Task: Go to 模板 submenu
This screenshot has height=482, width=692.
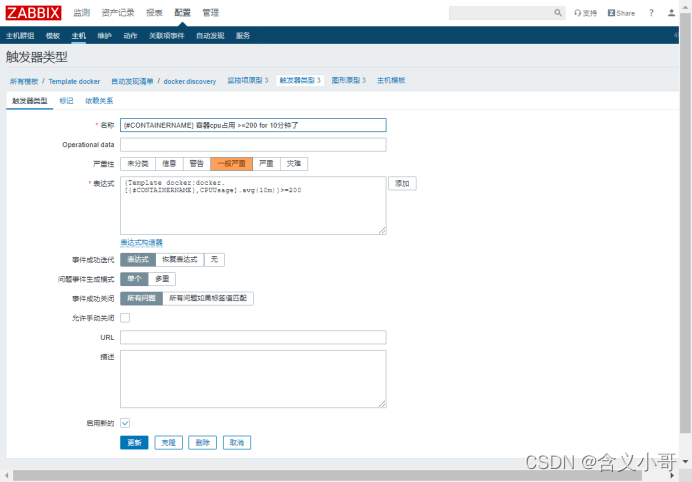Action: (x=53, y=36)
